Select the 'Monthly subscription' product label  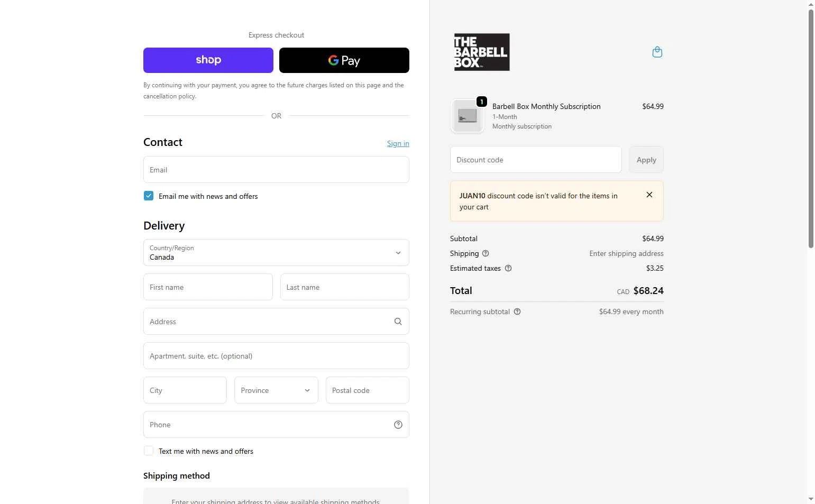[x=522, y=126]
